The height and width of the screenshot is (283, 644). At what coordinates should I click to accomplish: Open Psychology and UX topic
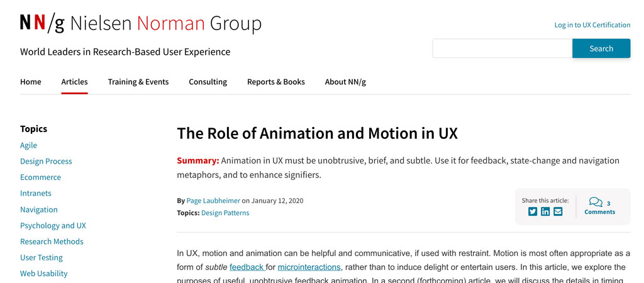(x=53, y=225)
